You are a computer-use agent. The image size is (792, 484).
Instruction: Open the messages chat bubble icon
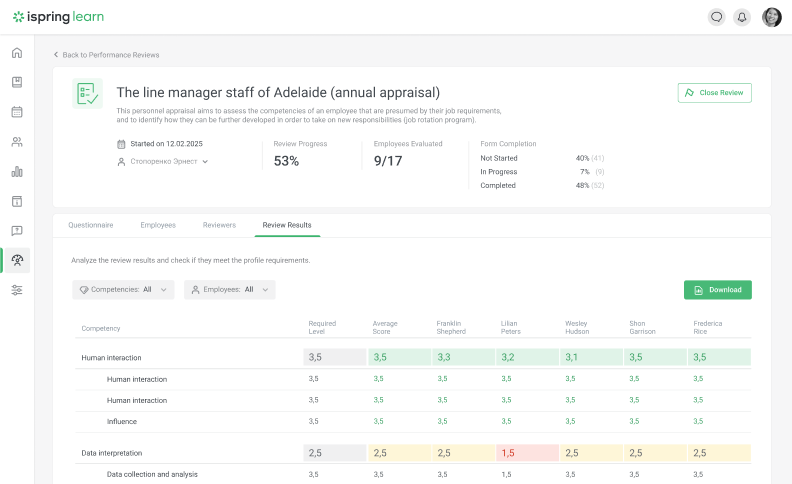pyautogui.click(x=716, y=17)
